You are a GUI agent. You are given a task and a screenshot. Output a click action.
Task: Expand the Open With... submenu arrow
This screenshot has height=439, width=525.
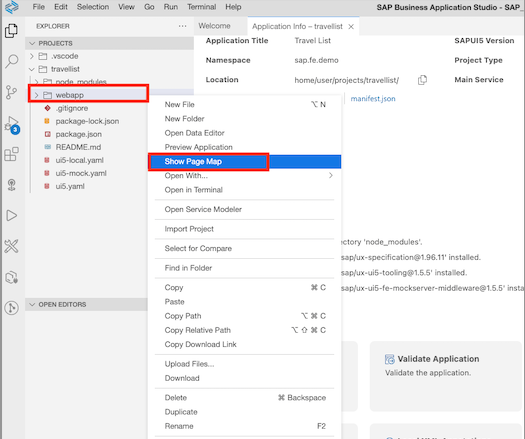coord(330,175)
